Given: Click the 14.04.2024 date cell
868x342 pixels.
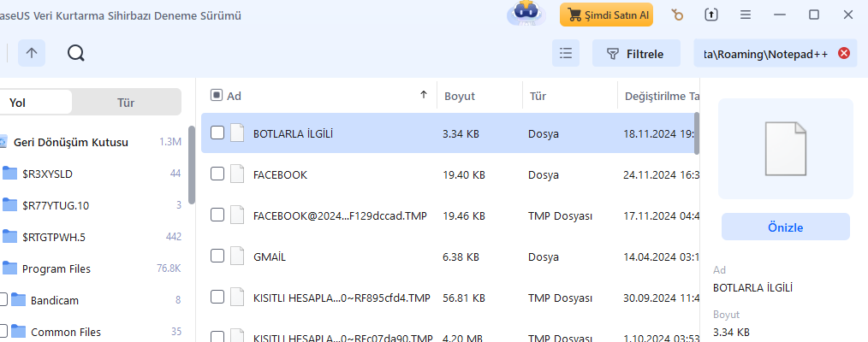Looking at the screenshot, I should (661, 256).
